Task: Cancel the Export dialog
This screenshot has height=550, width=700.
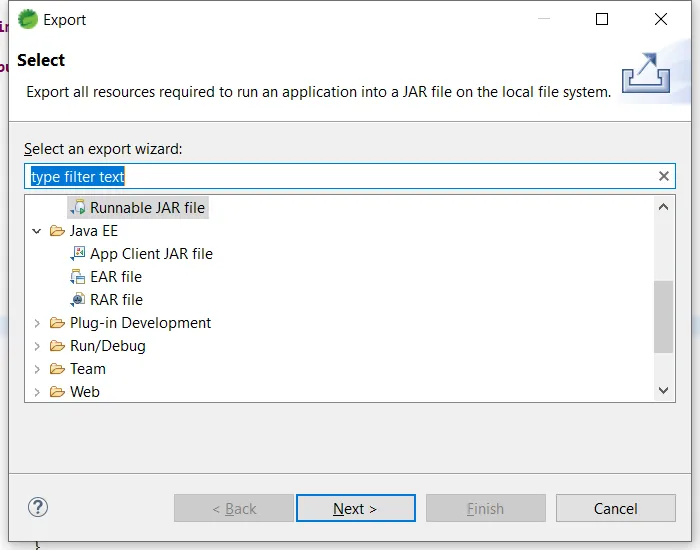Action: point(615,508)
